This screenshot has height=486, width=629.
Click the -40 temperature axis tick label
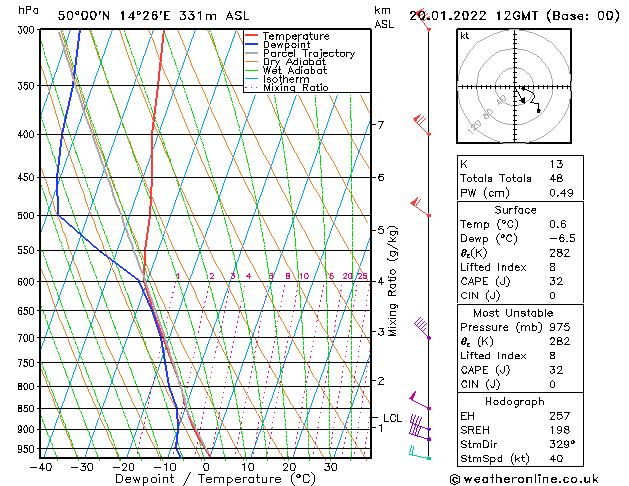[41, 467]
